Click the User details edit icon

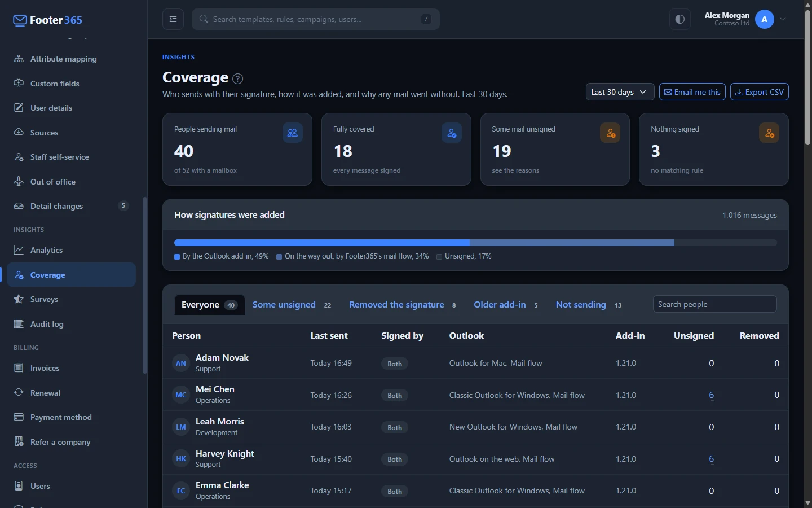(x=19, y=108)
